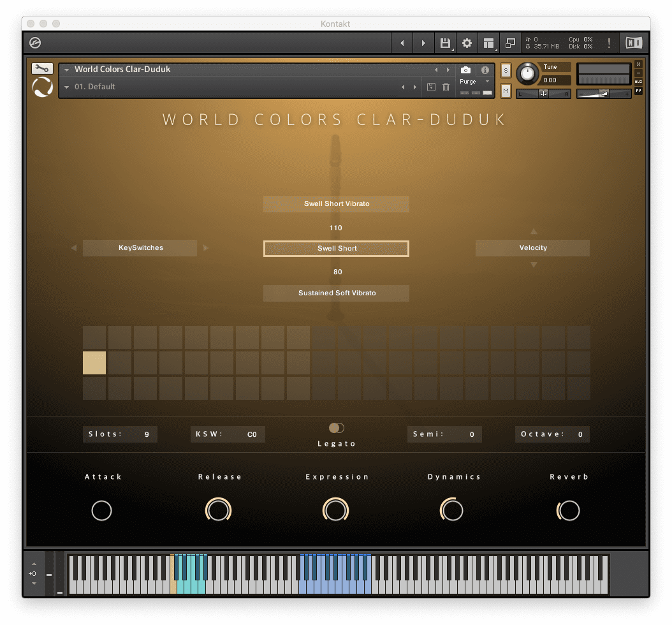Mute the instrument with the M button
Image resolution: width=672 pixels, height=625 pixels.
pyautogui.click(x=506, y=91)
